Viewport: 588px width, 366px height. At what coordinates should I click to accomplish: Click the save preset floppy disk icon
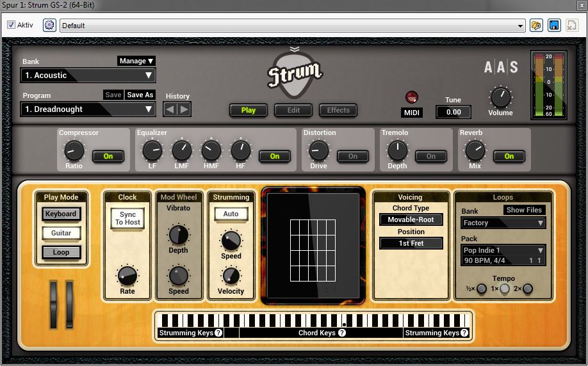(x=554, y=26)
